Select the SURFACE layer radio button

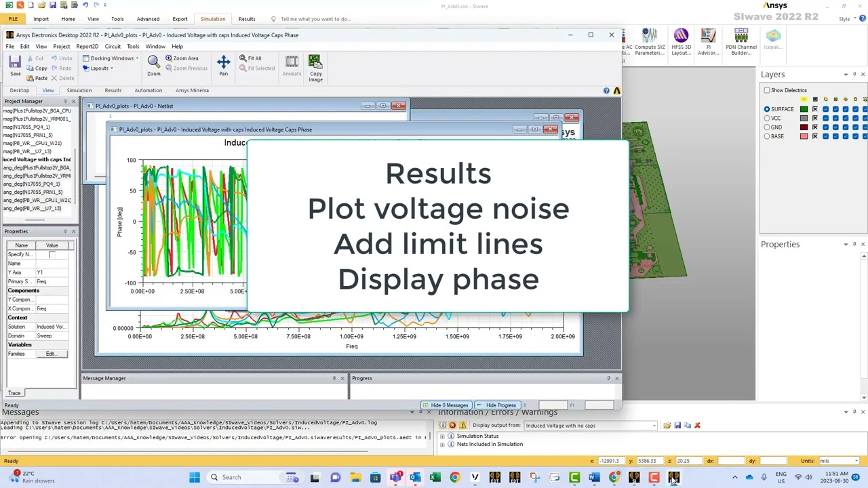(767, 109)
